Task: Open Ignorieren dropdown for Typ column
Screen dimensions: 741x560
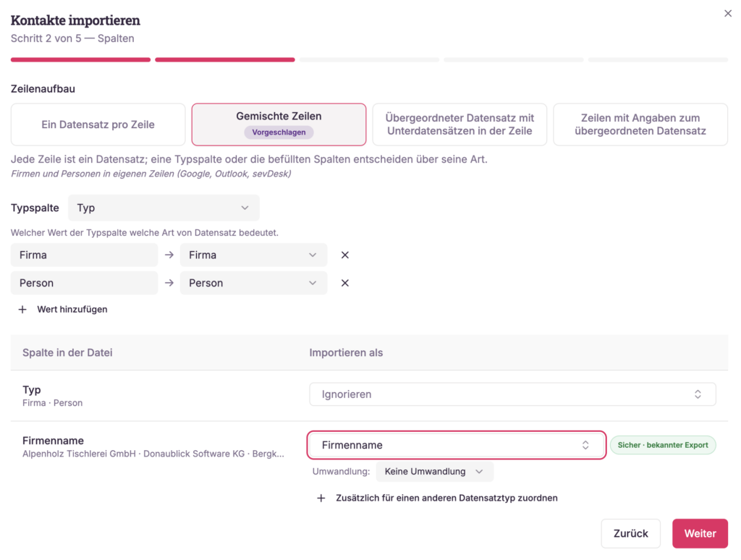Action: click(x=513, y=394)
